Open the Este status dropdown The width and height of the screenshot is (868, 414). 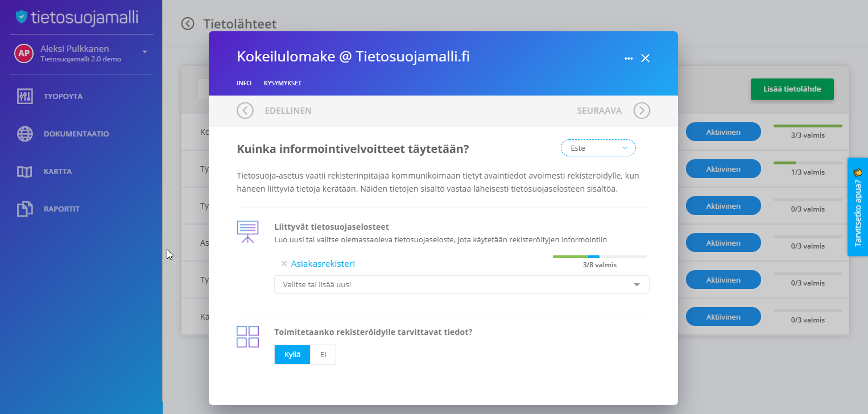tap(598, 148)
